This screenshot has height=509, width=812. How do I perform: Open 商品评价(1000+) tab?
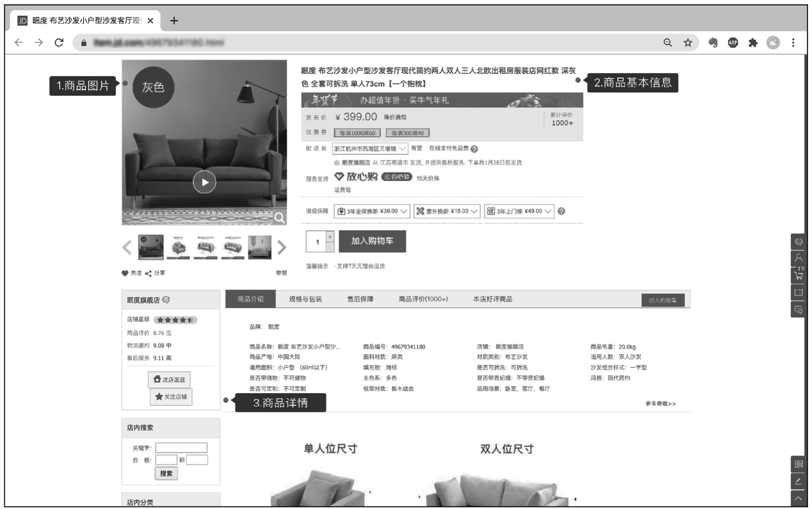coord(423,299)
